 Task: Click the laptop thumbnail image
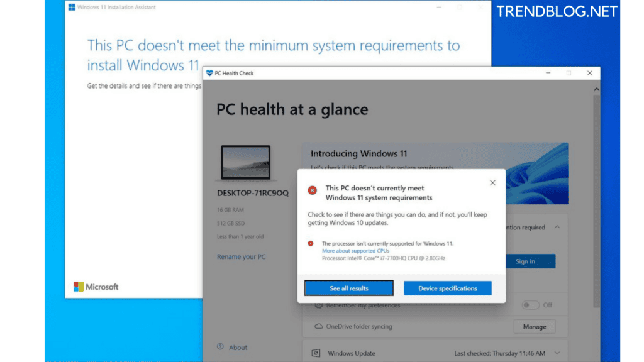(246, 163)
